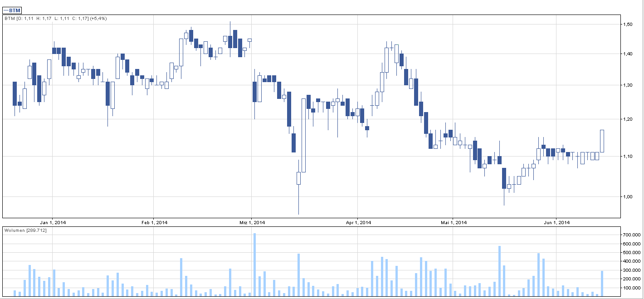Select the last rising candlestick on the right
The image size is (644, 299).
(x=602, y=141)
